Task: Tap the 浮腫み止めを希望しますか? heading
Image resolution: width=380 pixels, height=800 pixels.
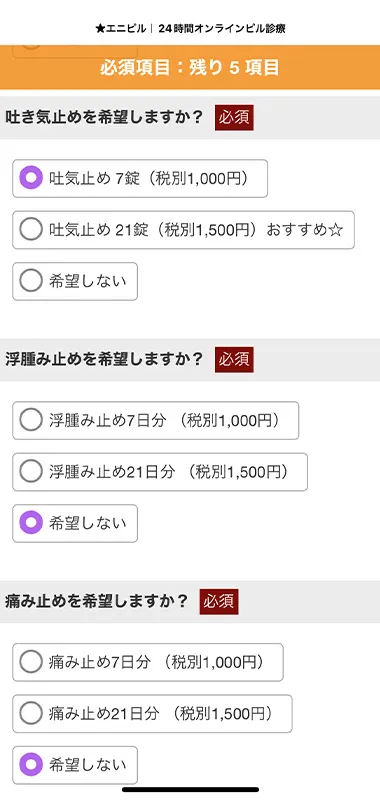Action: [104, 360]
